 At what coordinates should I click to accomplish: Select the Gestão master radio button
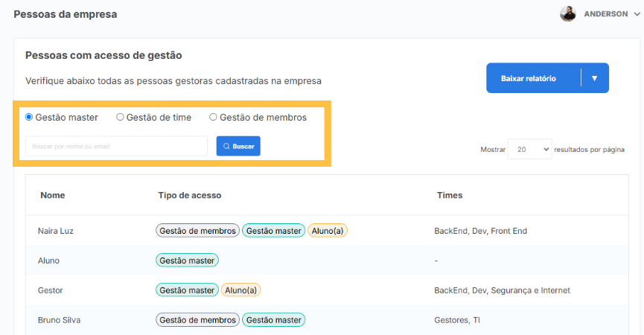click(29, 117)
